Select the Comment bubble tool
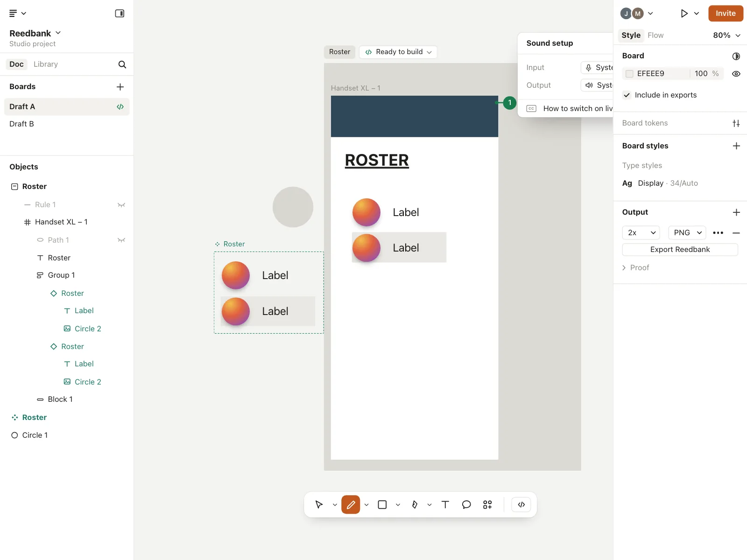The height and width of the screenshot is (560, 747). tap(466, 504)
